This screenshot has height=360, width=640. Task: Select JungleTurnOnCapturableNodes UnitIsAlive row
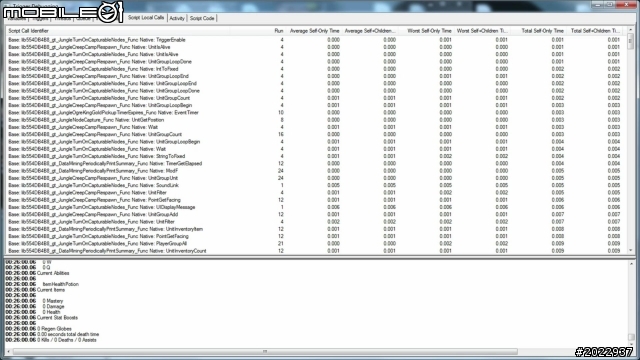point(314,54)
